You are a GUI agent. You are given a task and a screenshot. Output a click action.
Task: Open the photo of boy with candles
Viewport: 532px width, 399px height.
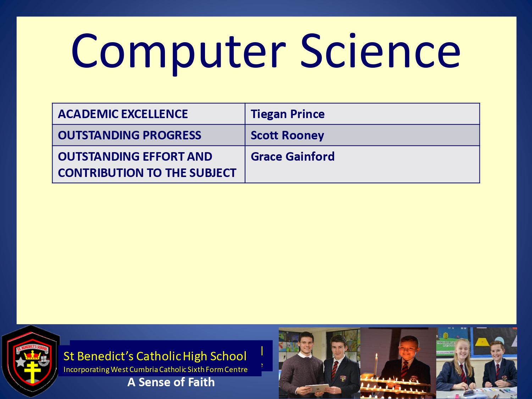click(x=398, y=363)
